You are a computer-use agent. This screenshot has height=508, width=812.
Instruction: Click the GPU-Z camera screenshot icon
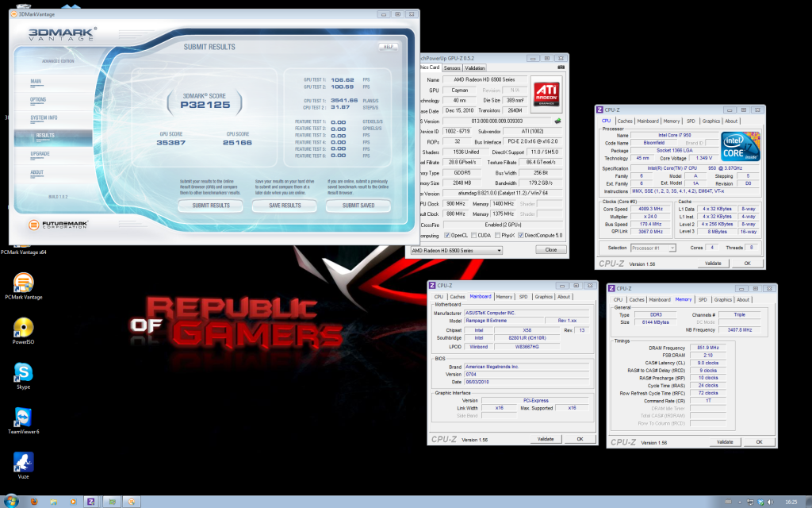[561, 67]
